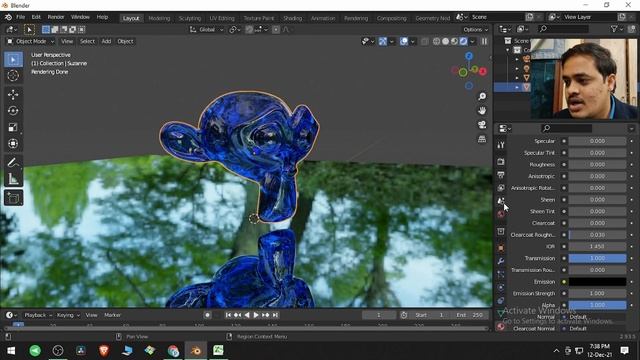Toggle auto keying record button
The image size is (640, 360).
click(x=207, y=315)
